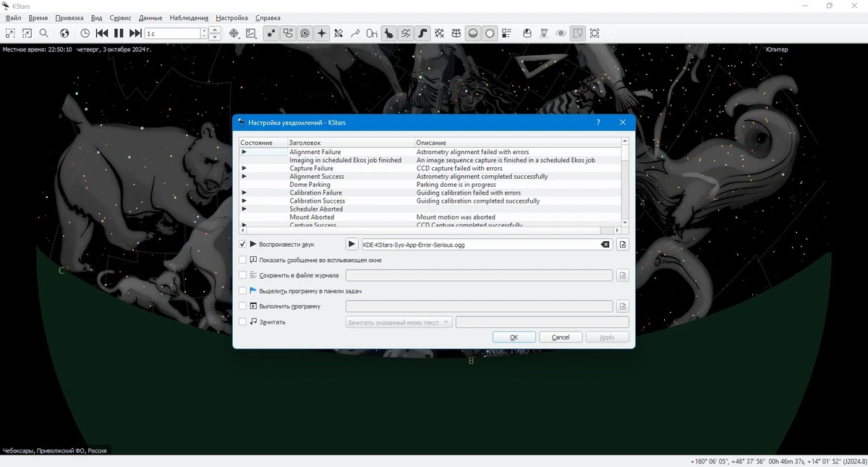This screenshot has width=868, height=467.
Task: Select the 'Alignment Failure' row
Action: tap(430, 152)
